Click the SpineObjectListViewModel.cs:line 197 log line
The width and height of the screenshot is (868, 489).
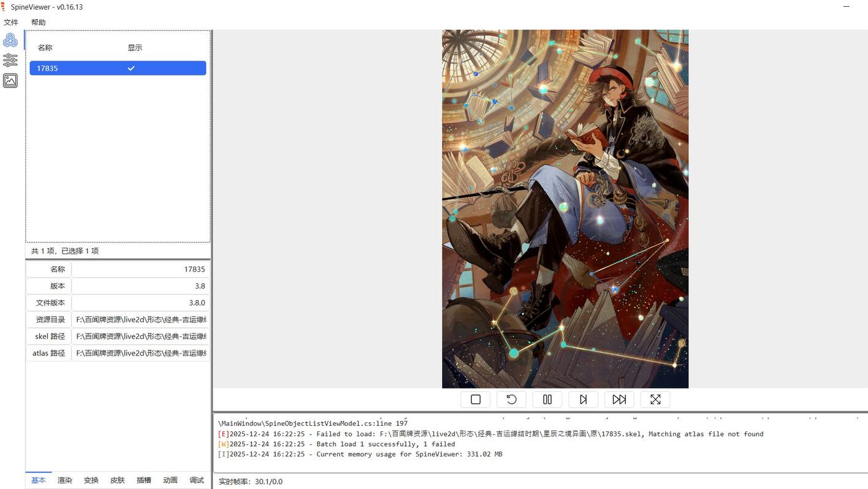(313, 423)
